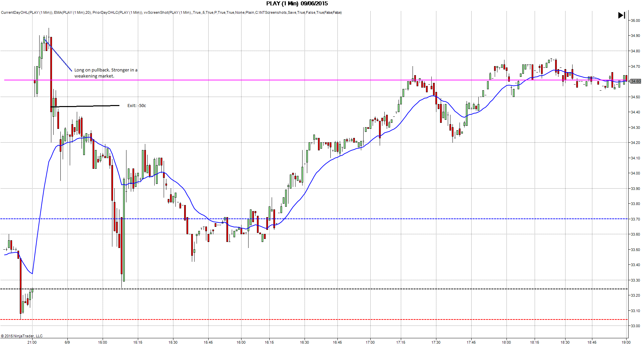Click the 34.00 price axis label
Viewport: 644px width, 347px height.
(635, 173)
